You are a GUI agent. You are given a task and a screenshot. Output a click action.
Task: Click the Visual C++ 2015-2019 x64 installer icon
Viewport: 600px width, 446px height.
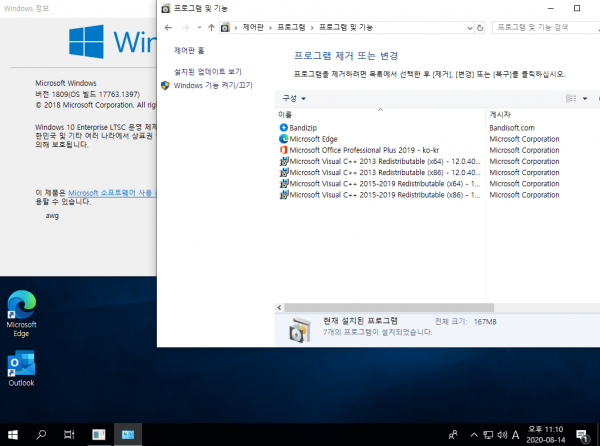click(x=284, y=183)
